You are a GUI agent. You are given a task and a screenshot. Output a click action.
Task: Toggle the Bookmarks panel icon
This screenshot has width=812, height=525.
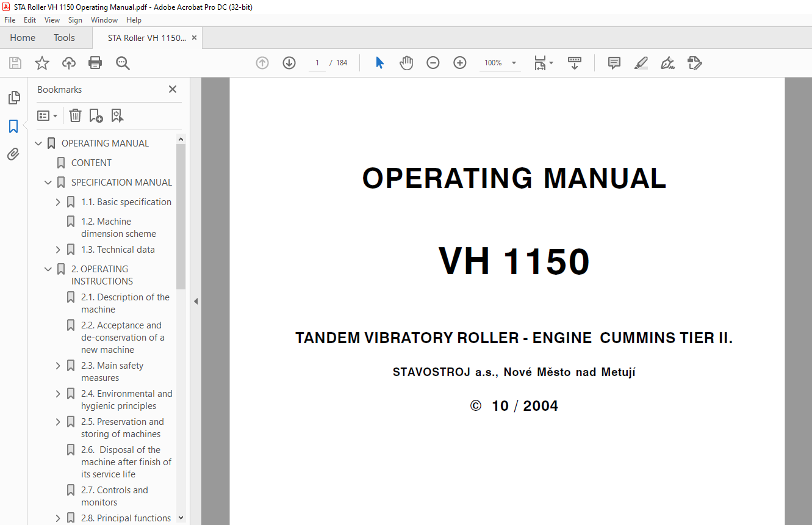coord(13,126)
